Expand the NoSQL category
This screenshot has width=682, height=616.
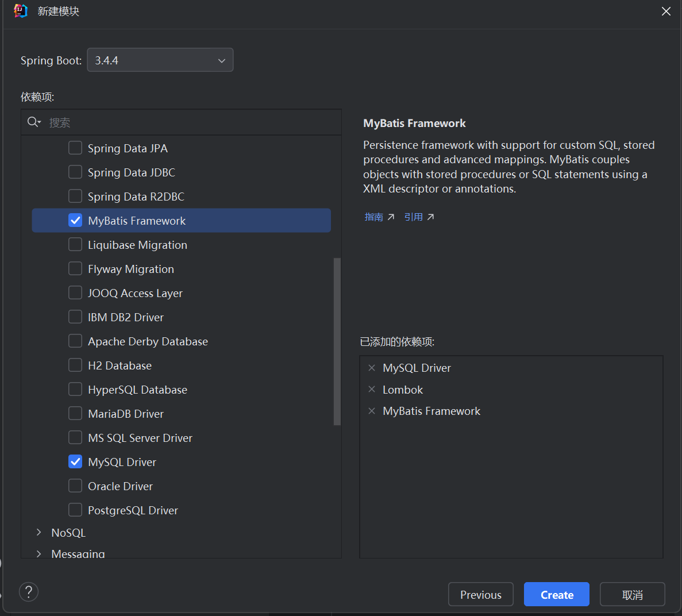click(38, 533)
